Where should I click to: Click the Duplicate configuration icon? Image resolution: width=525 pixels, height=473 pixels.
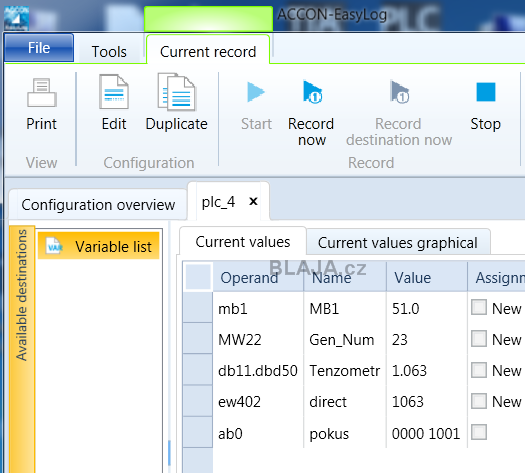click(176, 92)
